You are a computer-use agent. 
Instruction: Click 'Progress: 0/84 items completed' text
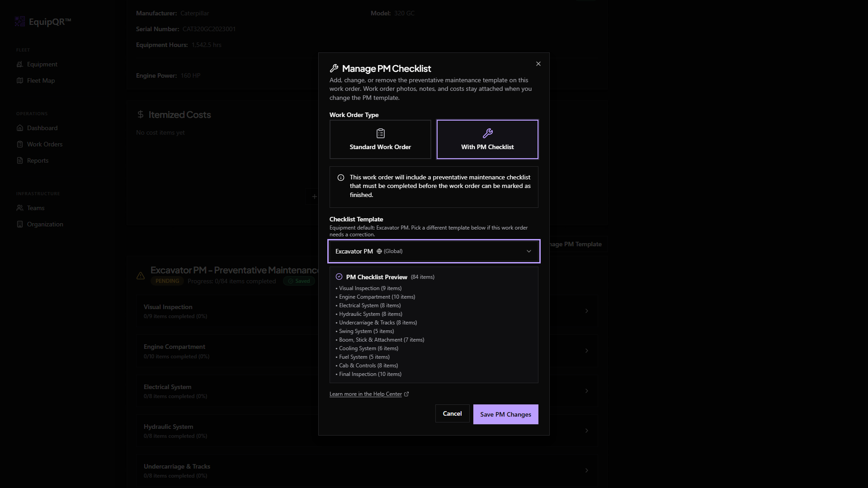click(x=231, y=281)
